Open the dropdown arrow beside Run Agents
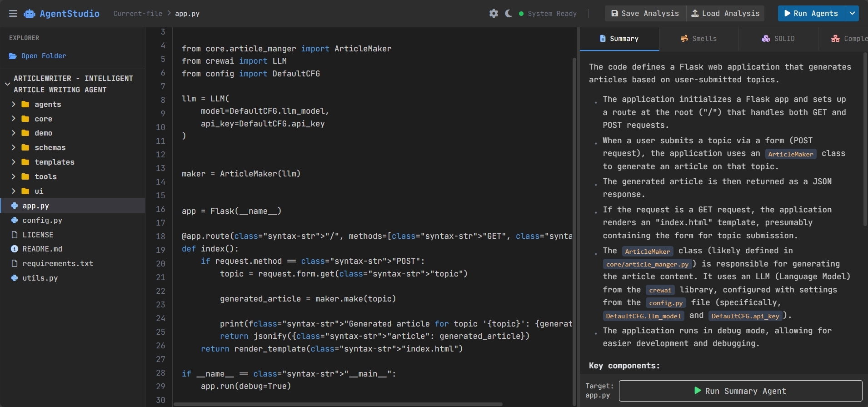Viewport: 868px width, 407px height. [852, 13]
